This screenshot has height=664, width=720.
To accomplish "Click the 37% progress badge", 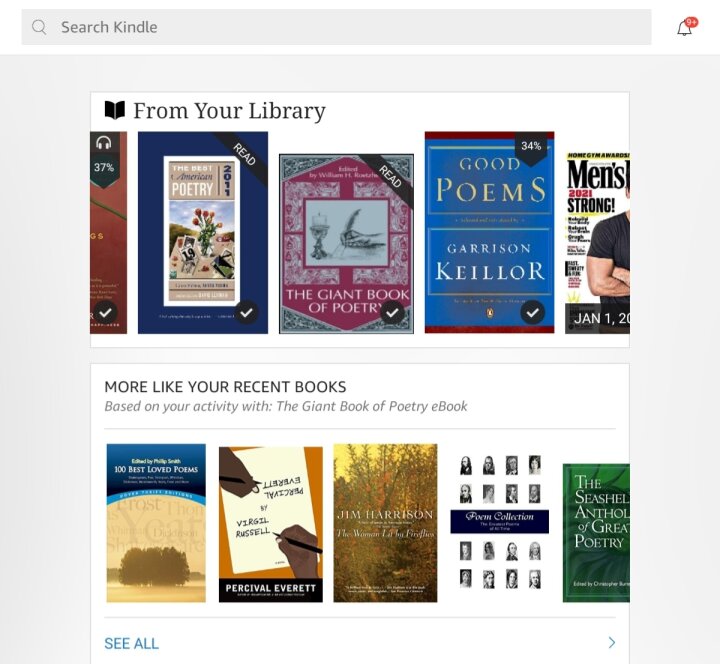I will [104, 169].
